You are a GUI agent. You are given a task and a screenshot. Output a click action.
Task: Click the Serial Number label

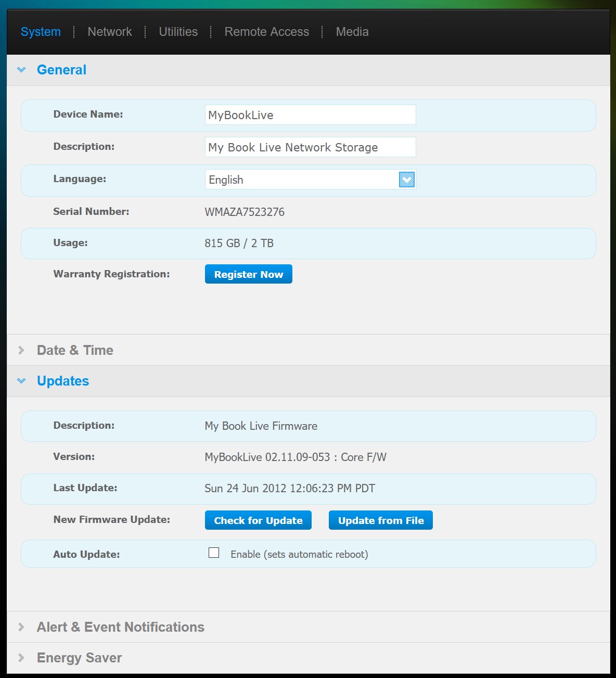91,211
